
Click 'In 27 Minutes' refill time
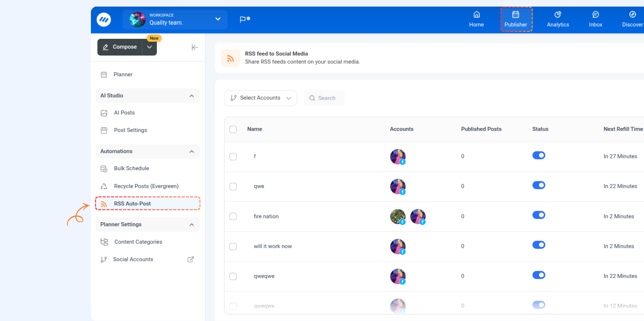pyautogui.click(x=620, y=156)
